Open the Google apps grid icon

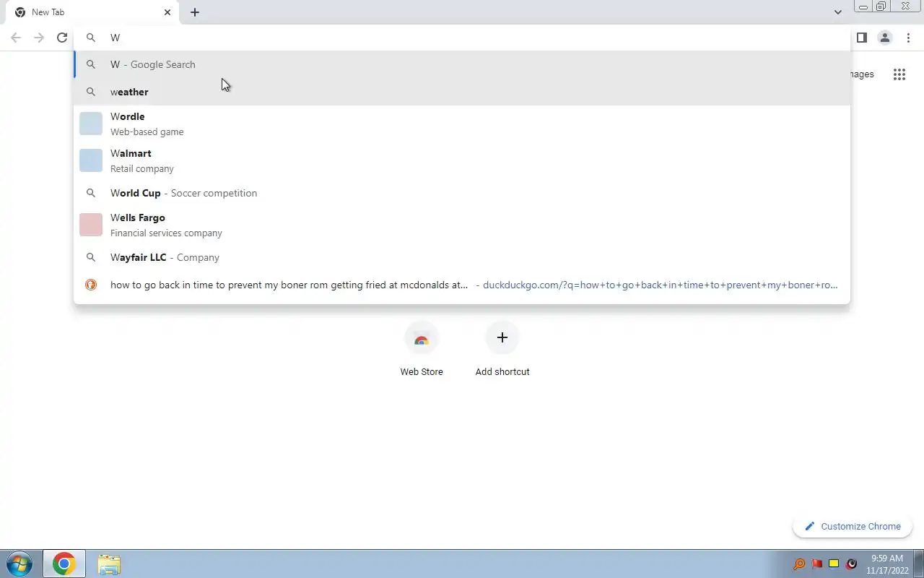click(899, 74)
